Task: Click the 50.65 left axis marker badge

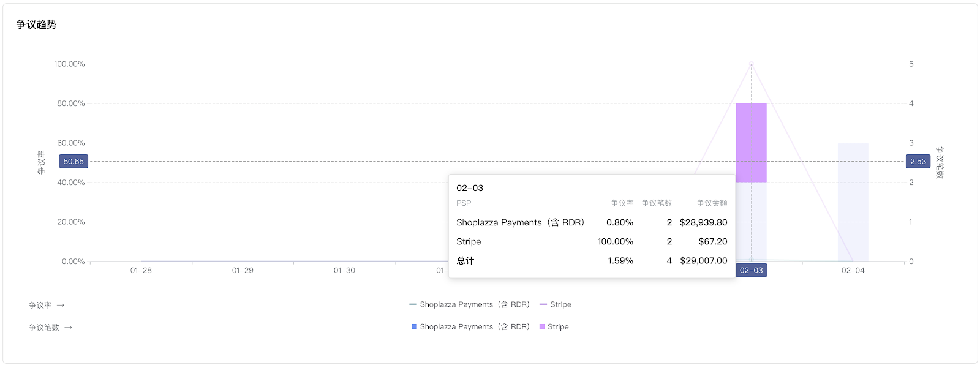Action: tap(73, 162)
